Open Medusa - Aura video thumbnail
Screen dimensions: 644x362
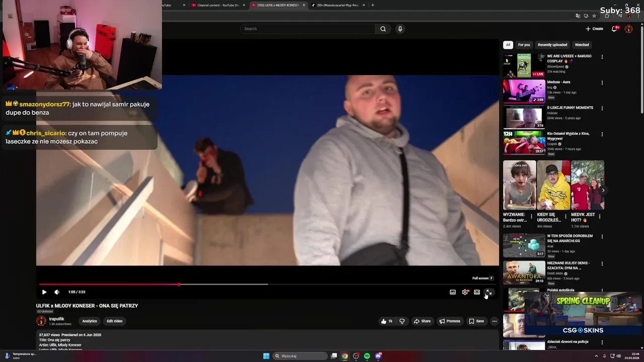[524, 91]
